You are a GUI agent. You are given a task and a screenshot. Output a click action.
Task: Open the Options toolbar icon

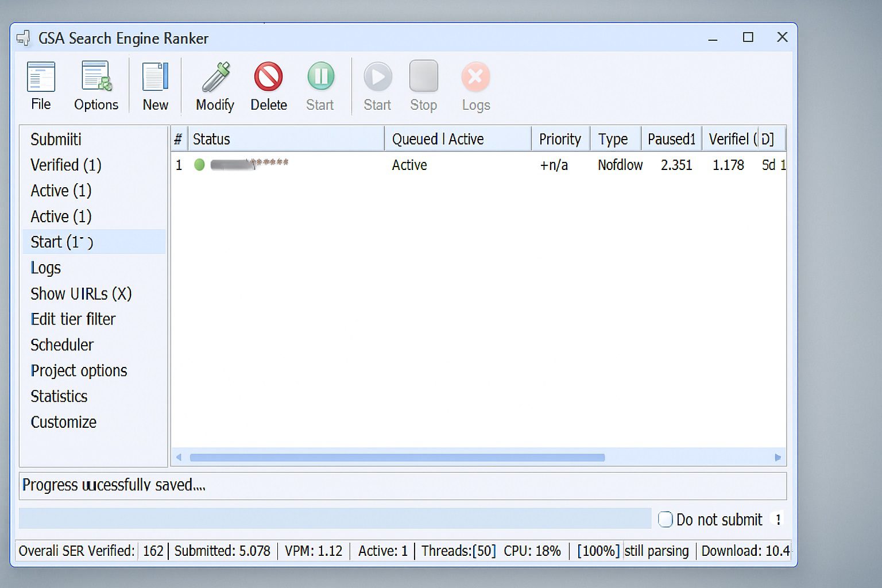[96, 77]
